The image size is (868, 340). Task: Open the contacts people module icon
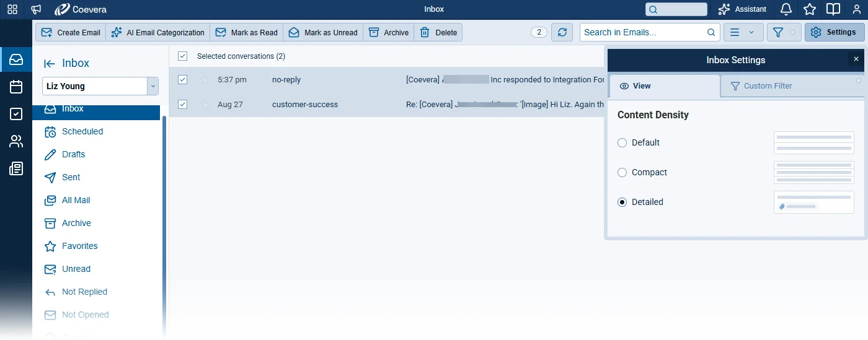pos(16,141)
